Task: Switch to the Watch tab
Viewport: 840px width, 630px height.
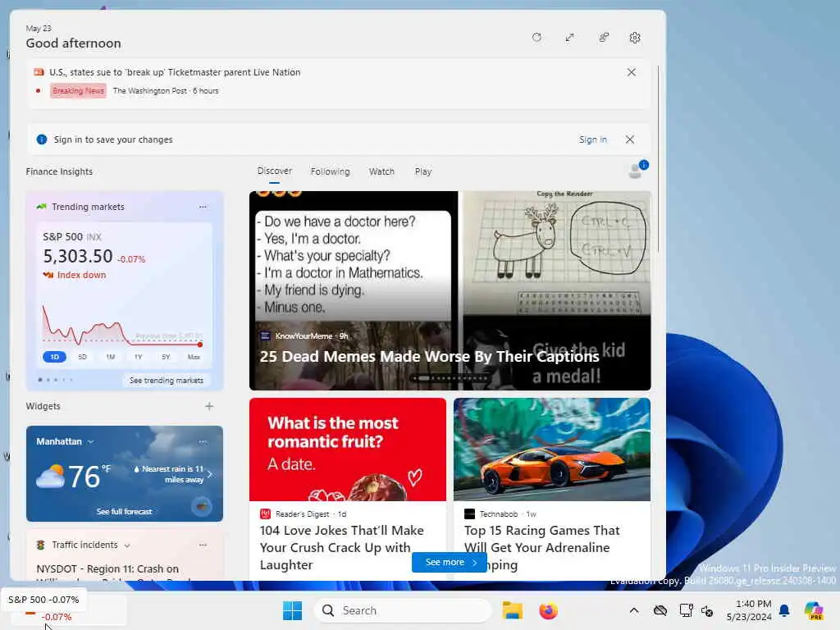Action: click(381, 171)
